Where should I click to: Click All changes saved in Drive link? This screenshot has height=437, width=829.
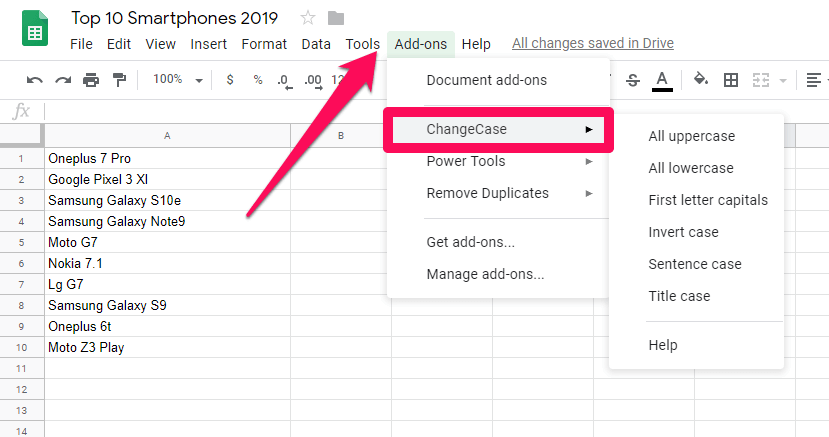click(593, 43)
